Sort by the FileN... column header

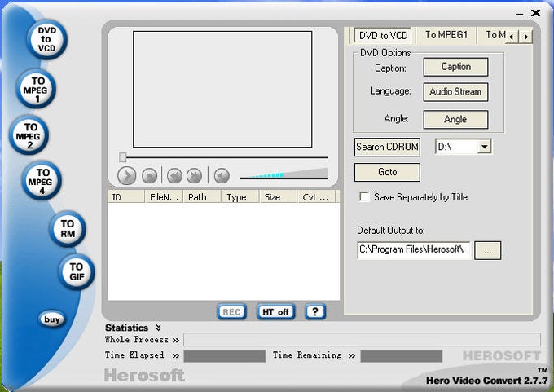pyautogui.click(x=165, y=197)
